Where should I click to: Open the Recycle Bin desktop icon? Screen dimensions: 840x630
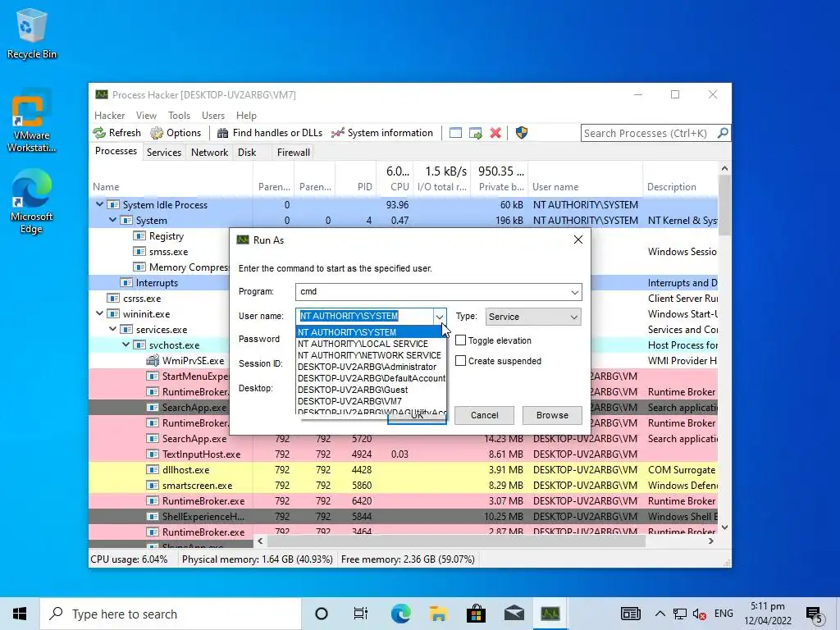[32, 33]
